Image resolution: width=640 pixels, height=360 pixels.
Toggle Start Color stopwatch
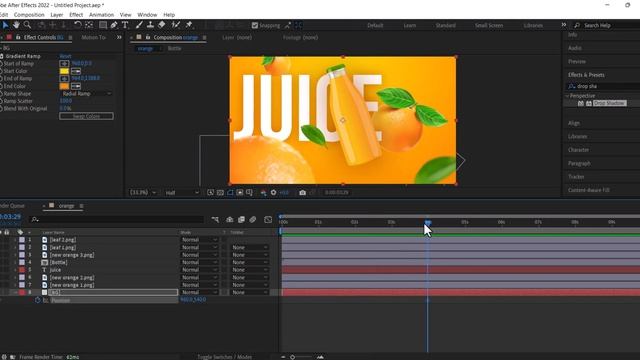[1, 71]
